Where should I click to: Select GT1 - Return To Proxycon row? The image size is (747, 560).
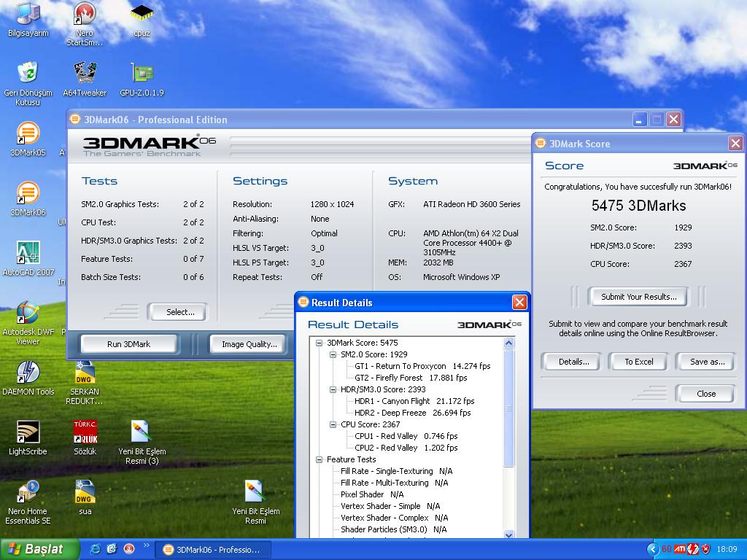pos(422,366)
